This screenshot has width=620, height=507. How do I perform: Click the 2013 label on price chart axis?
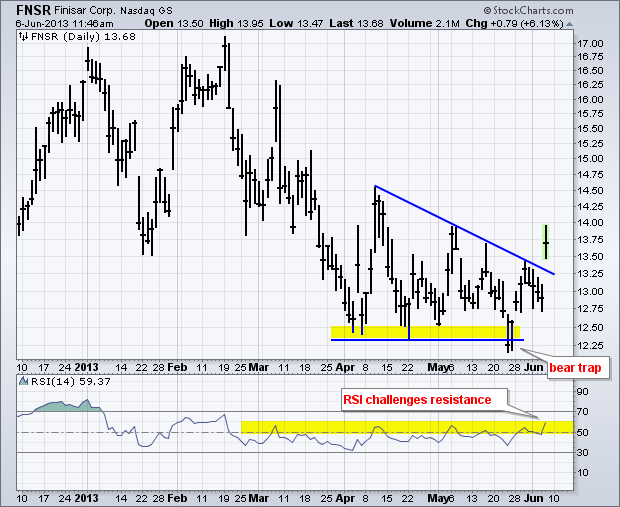point(86,367)
